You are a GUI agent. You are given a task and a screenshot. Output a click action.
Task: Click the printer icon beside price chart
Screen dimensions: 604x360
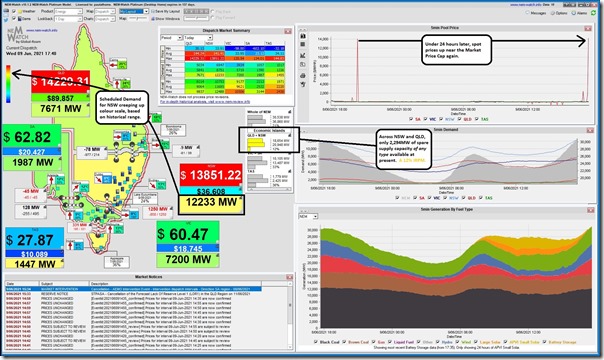point(303,75)
